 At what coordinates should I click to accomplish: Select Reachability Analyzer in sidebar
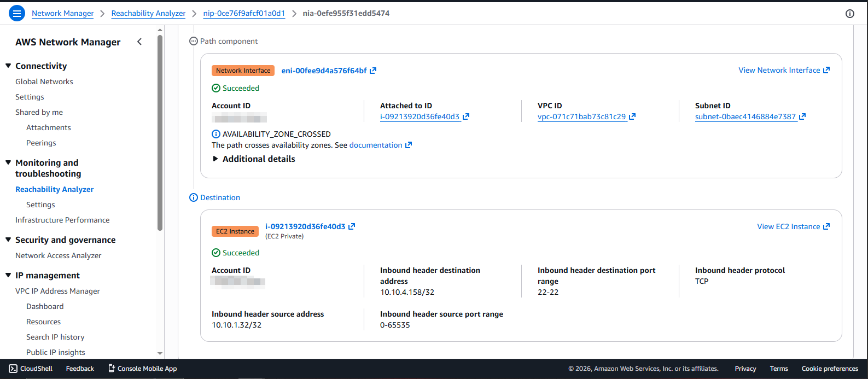pos(55,189)
